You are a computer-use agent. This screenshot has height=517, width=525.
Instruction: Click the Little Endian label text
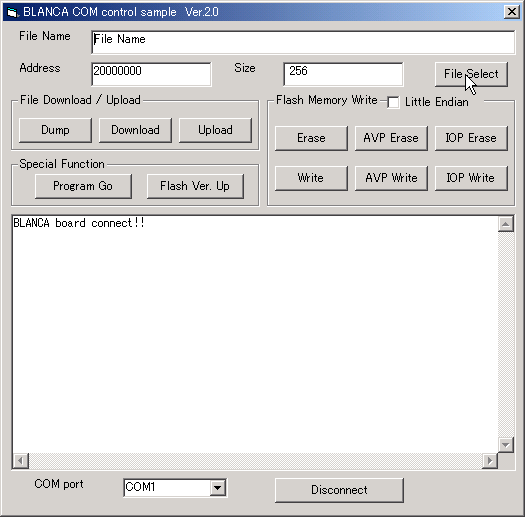click(x=437, y=102)
